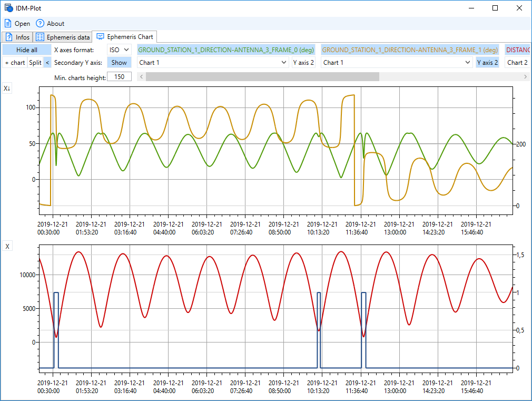Toggle the Secondary Y axis Show button

click(119, 63)
